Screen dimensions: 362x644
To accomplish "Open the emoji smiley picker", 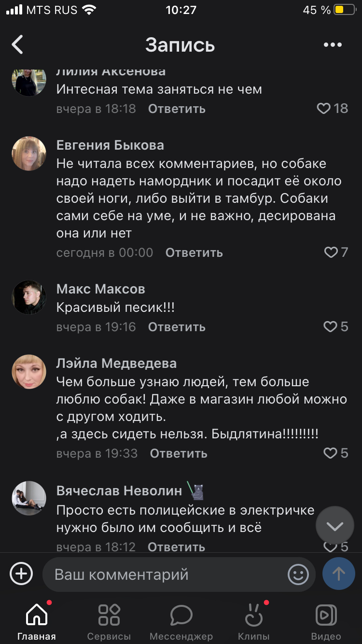I will pos(298,574).
